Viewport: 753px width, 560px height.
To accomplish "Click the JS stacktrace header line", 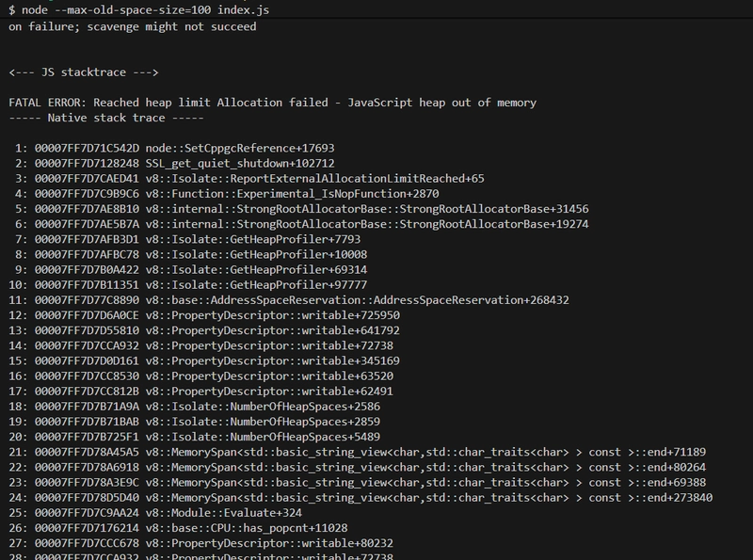I will tap(83, 72).
